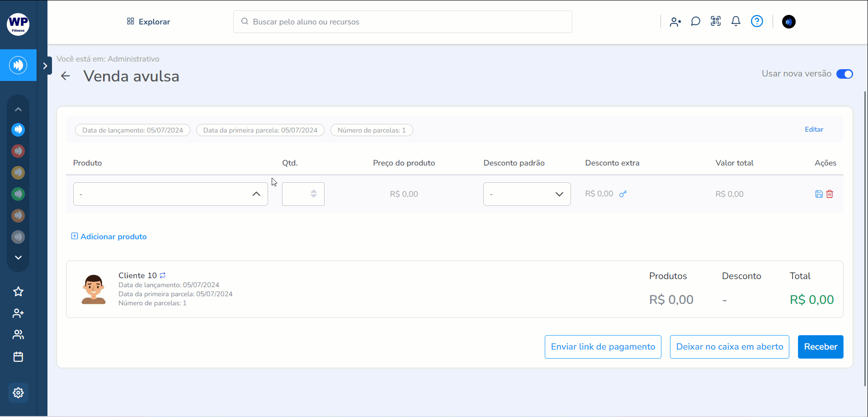Open the notifications bell
The width and height of the screenshot is (868, 417).
point(736,21)
